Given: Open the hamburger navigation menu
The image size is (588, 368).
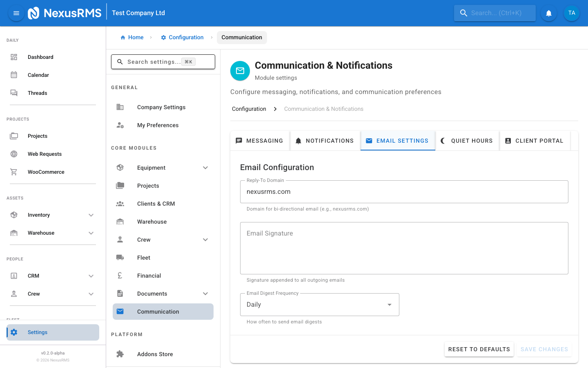Looking at the screenshot, I should coord(16,13).
